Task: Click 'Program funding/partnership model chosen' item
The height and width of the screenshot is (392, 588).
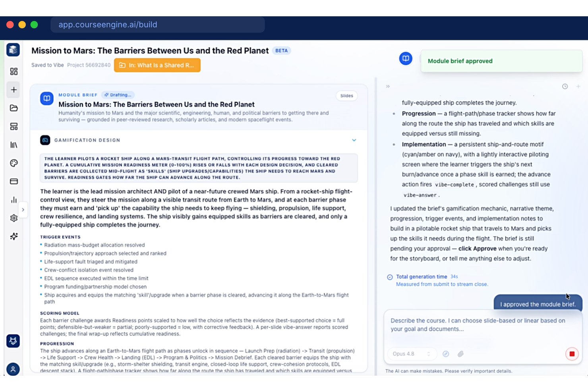Action: pyautogui.click(x=95, y=287)
